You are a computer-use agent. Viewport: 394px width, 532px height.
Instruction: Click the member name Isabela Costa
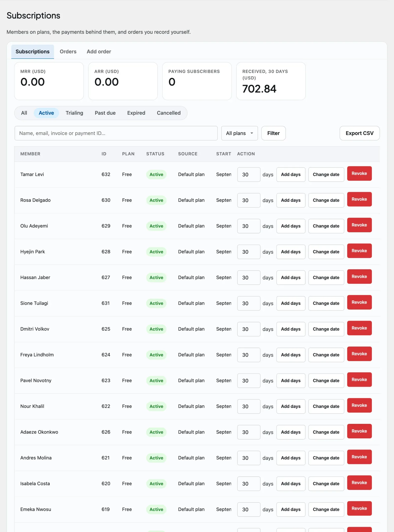pyautogui.click(x=35, y=483)
